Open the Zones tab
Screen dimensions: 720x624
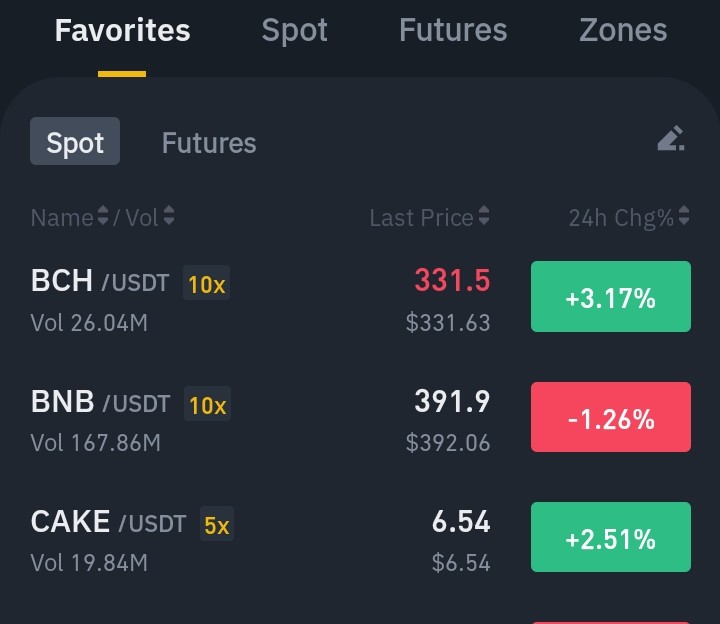623,30
